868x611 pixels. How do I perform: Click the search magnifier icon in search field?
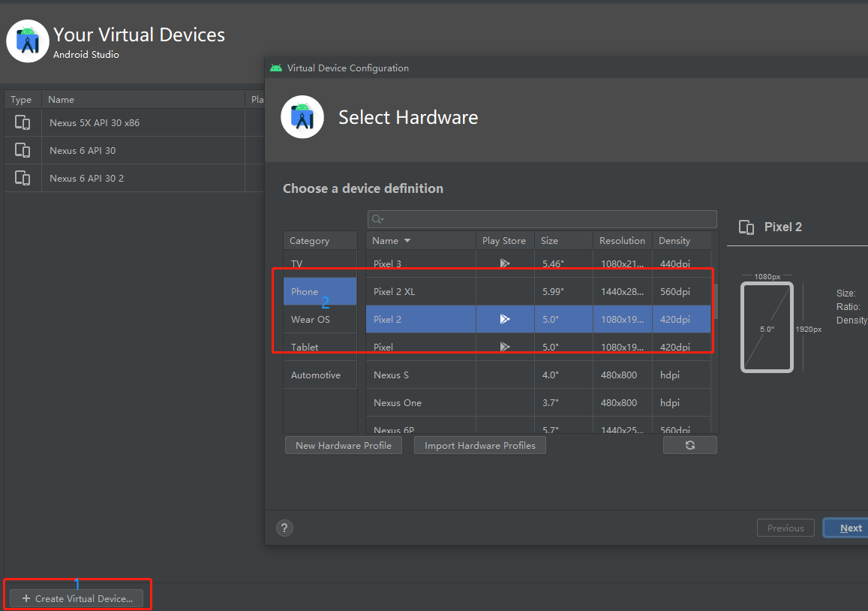pos(377,219)
